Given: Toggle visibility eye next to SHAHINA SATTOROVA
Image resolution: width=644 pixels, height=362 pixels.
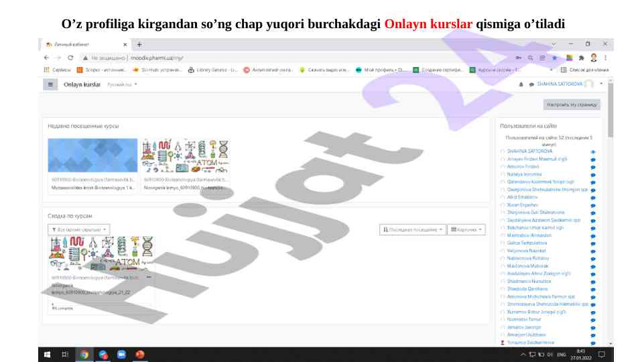Looking at the screenshot, I should 593,152.
